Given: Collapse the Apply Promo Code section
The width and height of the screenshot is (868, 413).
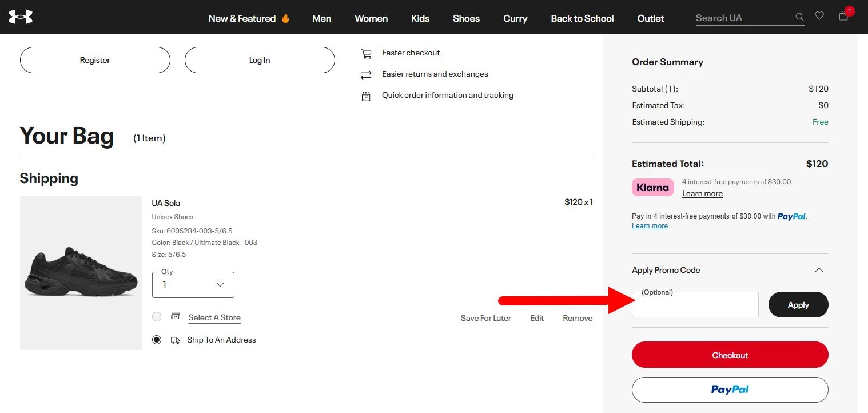Looking at the screenshot, I should (819, 270).
